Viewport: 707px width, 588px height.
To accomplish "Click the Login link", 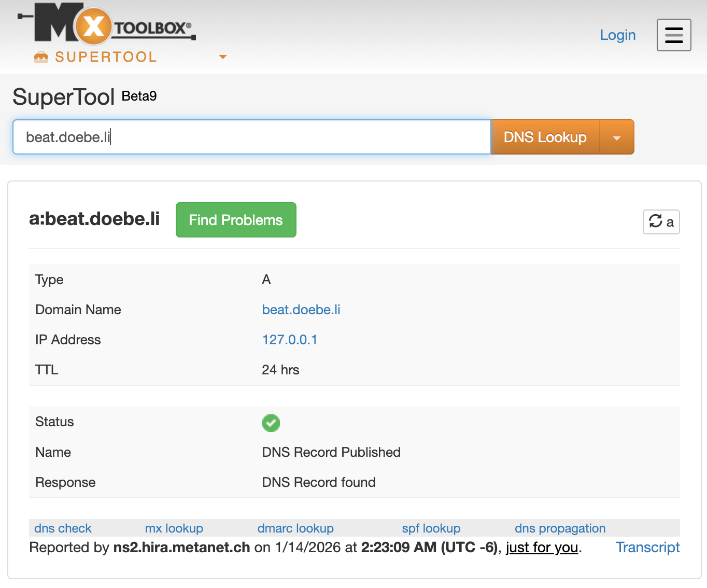I will (x=617, y=35).
